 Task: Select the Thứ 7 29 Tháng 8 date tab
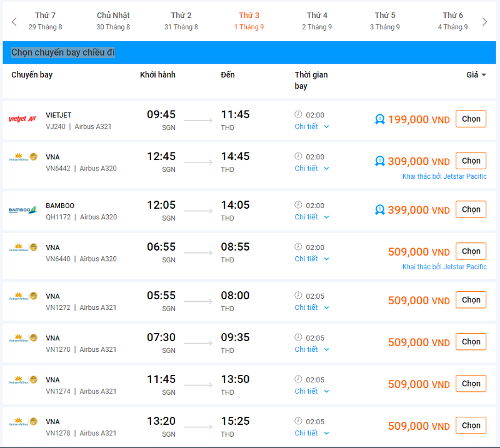tap(45, 21)
